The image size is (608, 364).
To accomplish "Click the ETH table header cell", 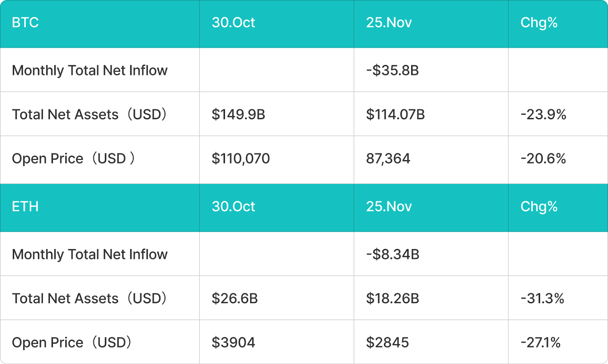I will pos(25,207).
